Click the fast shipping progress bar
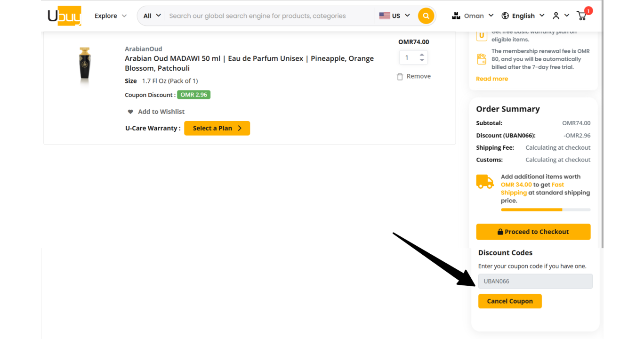The image size is (644, 339). tap(546, 210)
